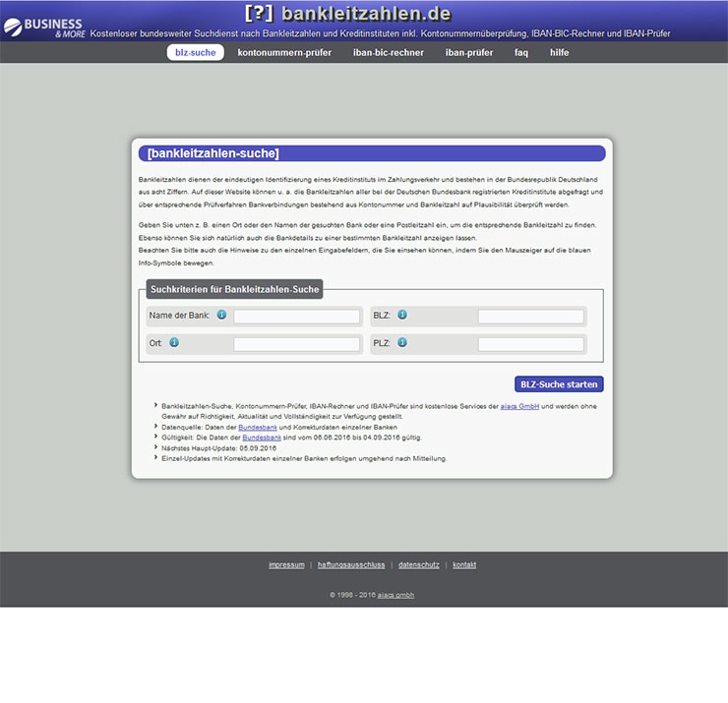Open the iban-bic-rechner tab
This screenshot has height=703, width=728.
tap(389, 52)
